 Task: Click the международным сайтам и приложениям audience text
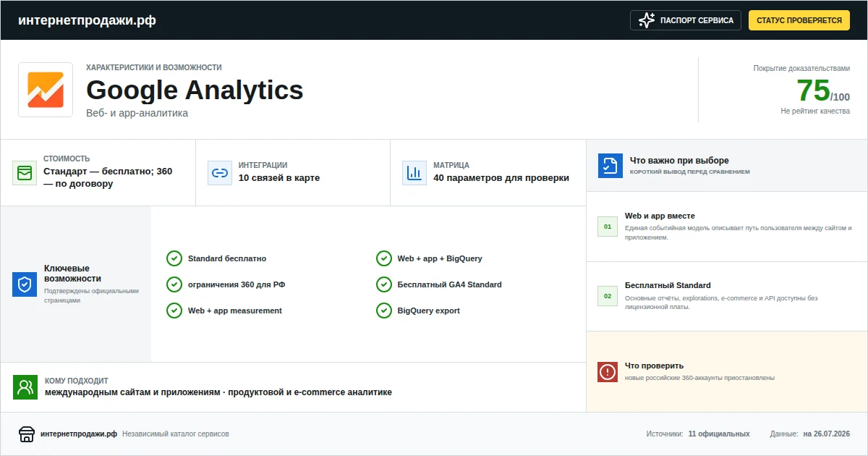[x=218, y=392]
